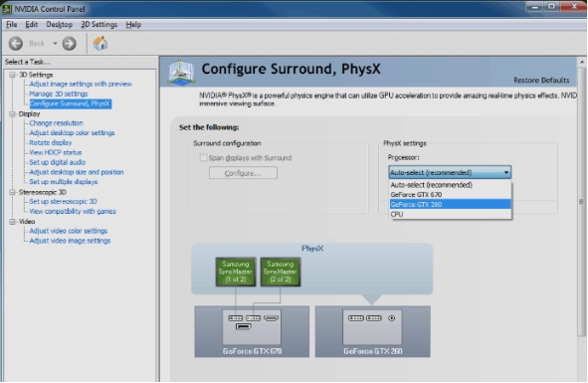Open Set up stereoscopic 3D

[x=63, y=201]
